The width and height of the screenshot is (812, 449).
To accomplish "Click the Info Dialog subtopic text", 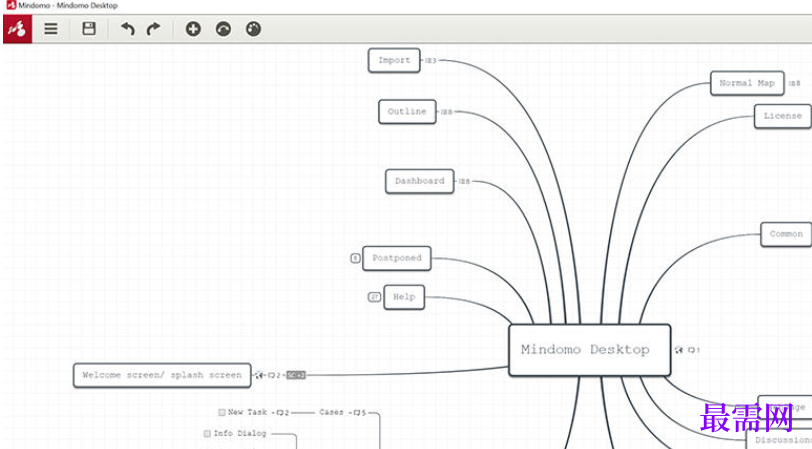I will (x=240, y=433).
